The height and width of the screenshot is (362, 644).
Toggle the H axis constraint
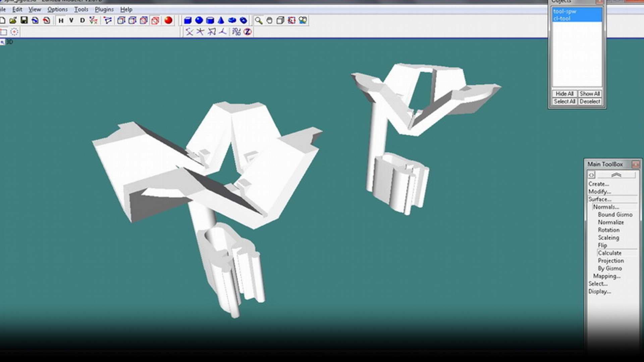click(x=61, y=20)
